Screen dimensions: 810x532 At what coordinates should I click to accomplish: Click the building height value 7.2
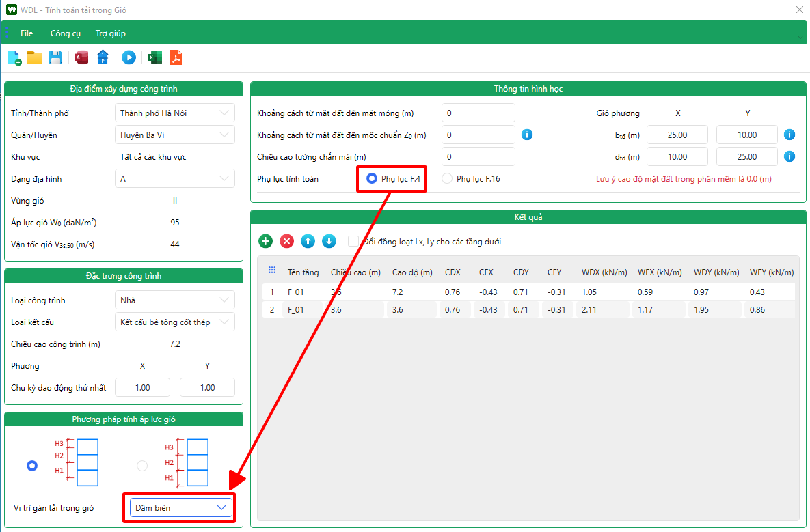pos(175,344)
